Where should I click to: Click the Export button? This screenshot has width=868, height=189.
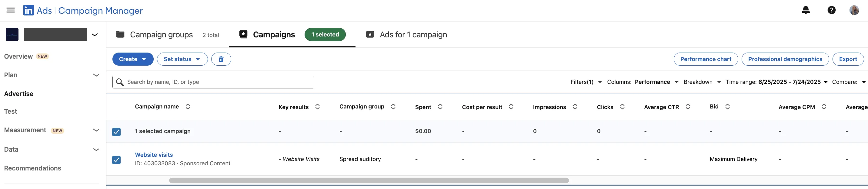(x=848, y=59)
